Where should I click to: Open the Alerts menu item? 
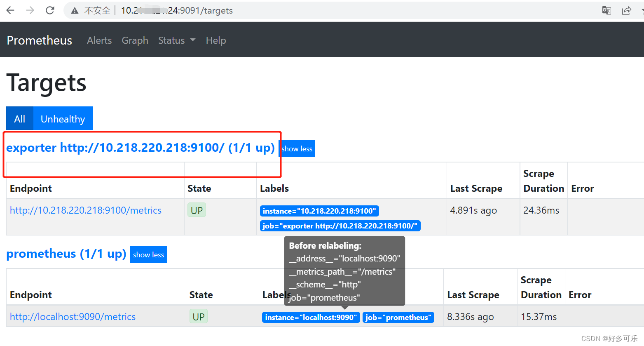(x=99, y=40)
